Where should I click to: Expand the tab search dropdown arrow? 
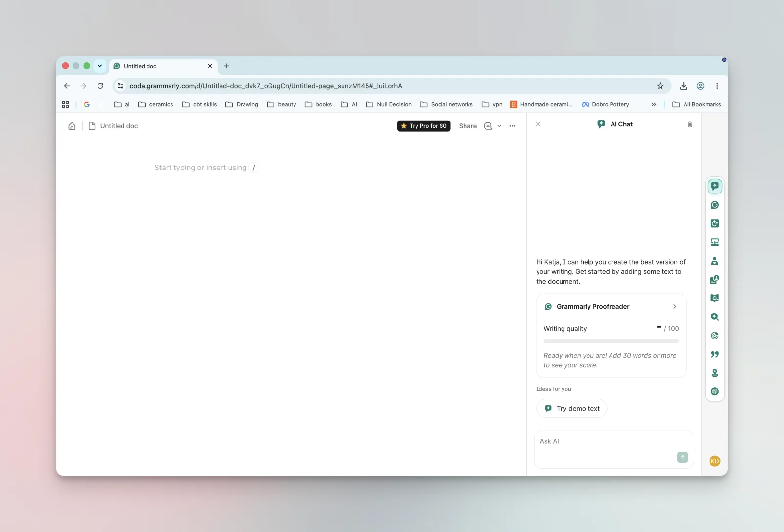(100, 66)
